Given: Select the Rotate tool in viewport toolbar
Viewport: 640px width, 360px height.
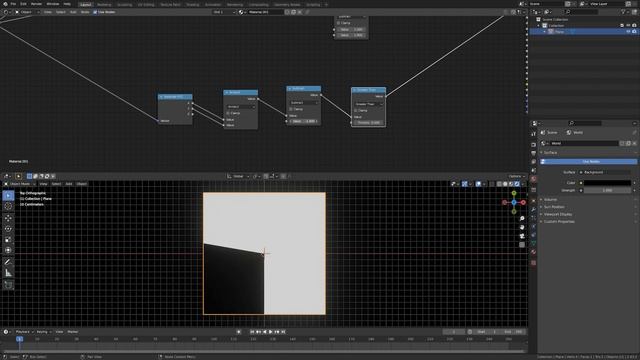Looking at the screenshot, I should (8, 229).
